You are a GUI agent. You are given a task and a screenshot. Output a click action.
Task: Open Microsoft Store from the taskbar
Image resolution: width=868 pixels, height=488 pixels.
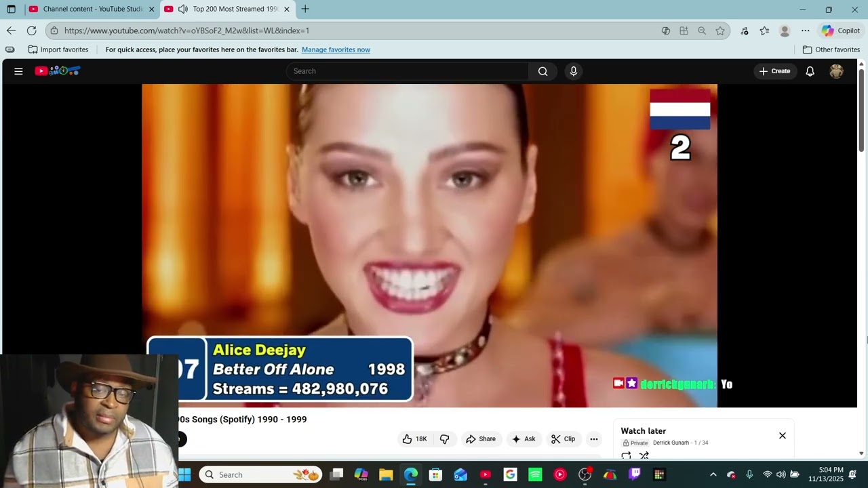(436, 474)
